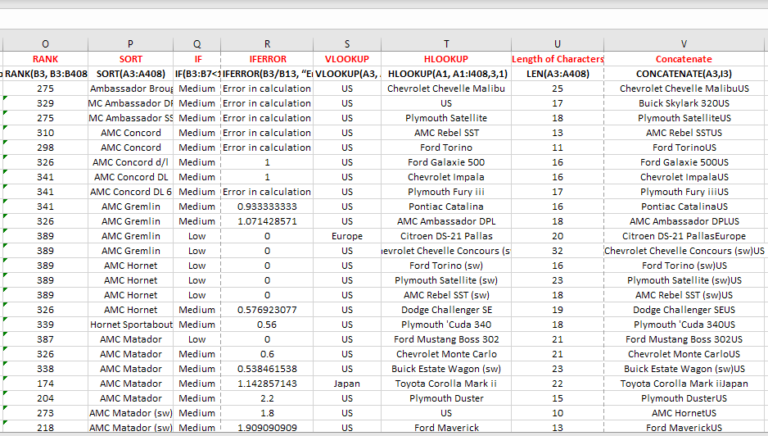
Task: Select cell Ford Torino (sw) in HLOOKUP column
Action: 446,266
